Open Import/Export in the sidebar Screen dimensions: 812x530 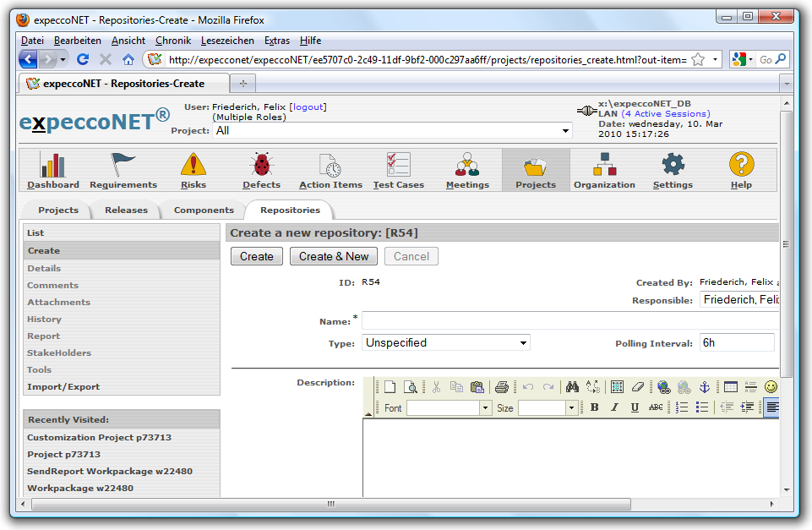121,386
